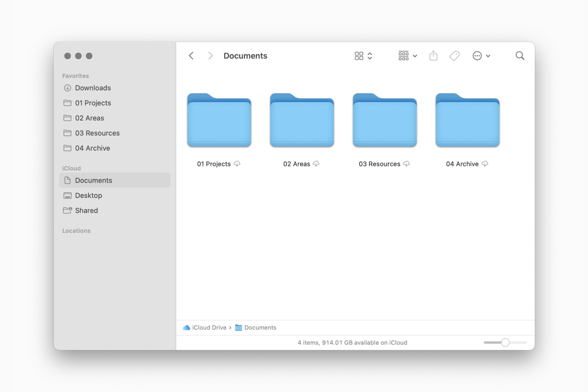Click the 03 Resources folder name
Image resolution: width=588 pixels, height=392 pixels.
(x=380, y=164)
